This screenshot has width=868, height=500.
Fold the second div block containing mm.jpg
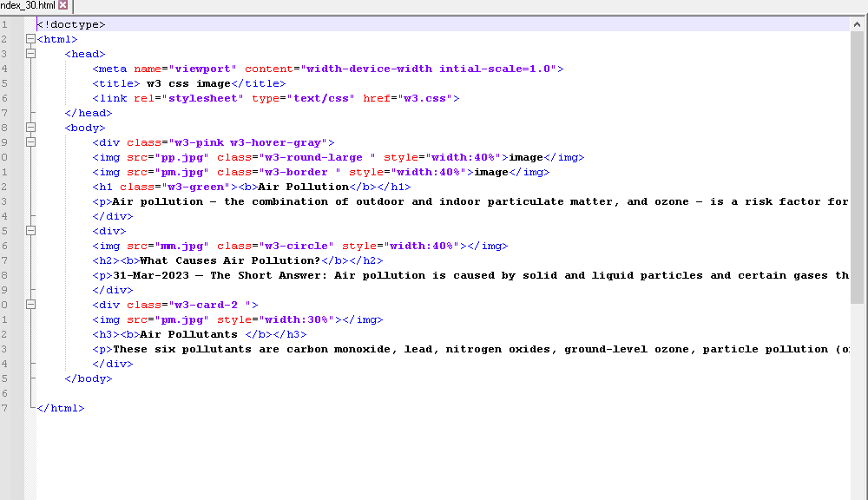(x=31, y=231)
